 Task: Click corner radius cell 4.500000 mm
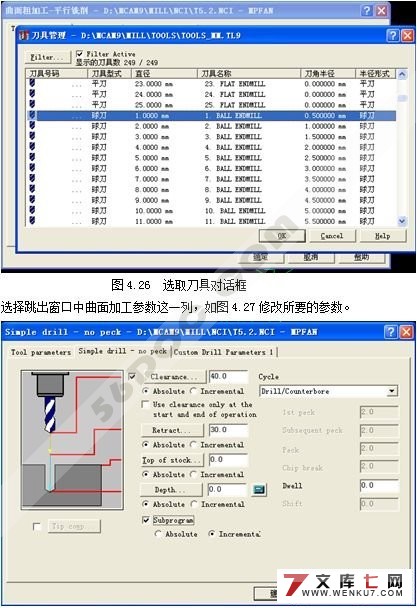tap(325, 200)
